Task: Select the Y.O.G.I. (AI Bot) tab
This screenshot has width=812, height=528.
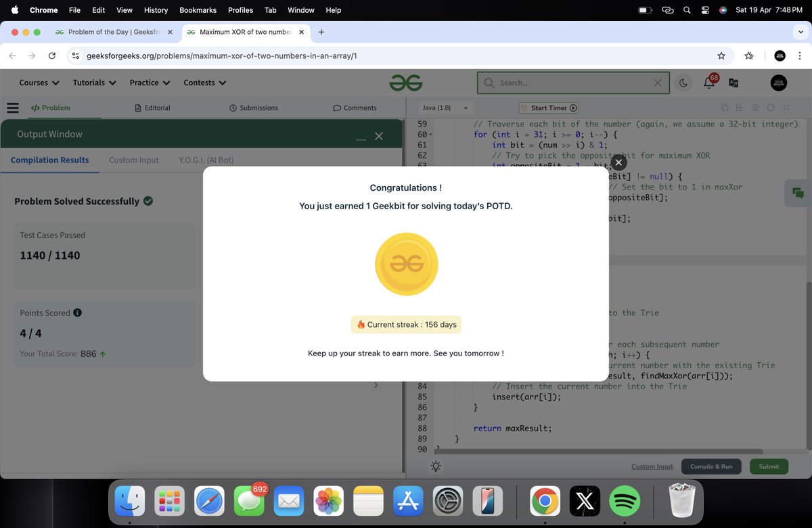Action: [x=206, y=160]
